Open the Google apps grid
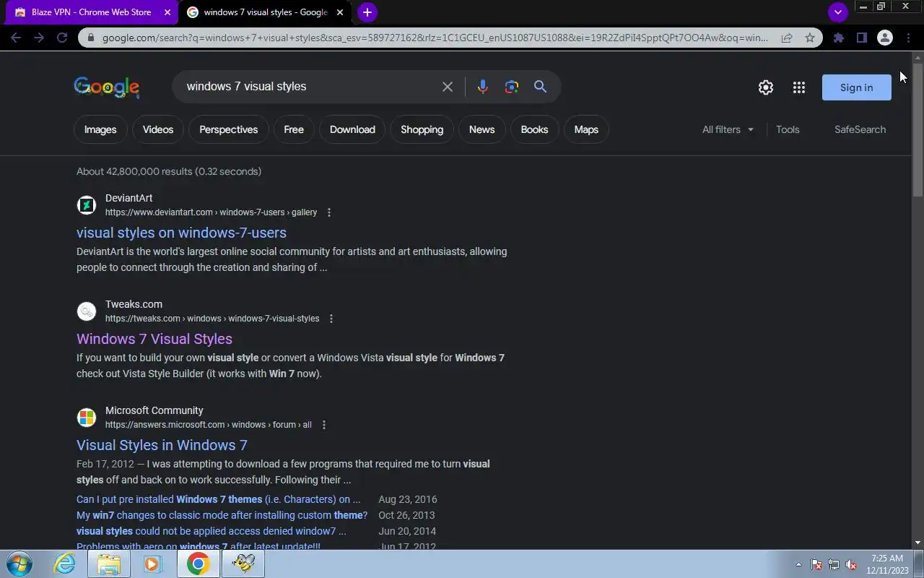Image resolution: width=924 pixels, height=578 pixels. pos(798,87)
